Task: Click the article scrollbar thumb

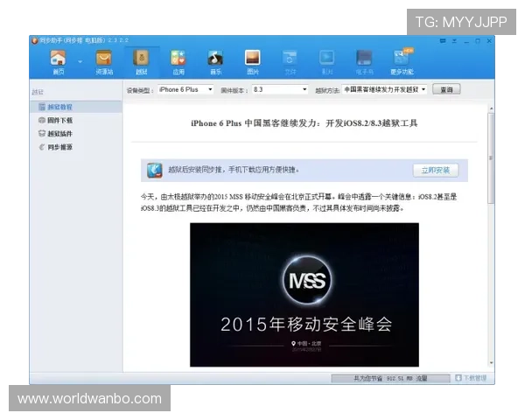Action: coord(491,158)
